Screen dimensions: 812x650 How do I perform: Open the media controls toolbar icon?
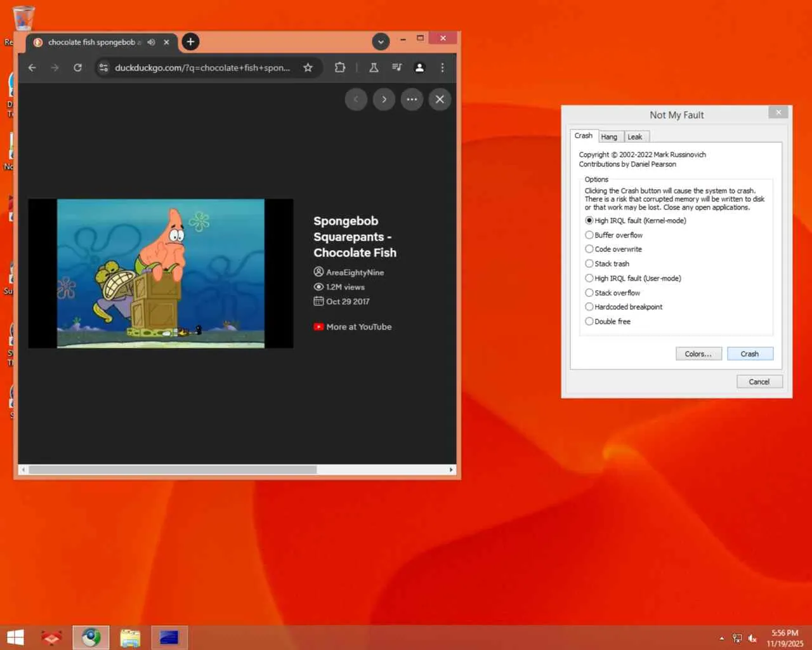(396, 67)
